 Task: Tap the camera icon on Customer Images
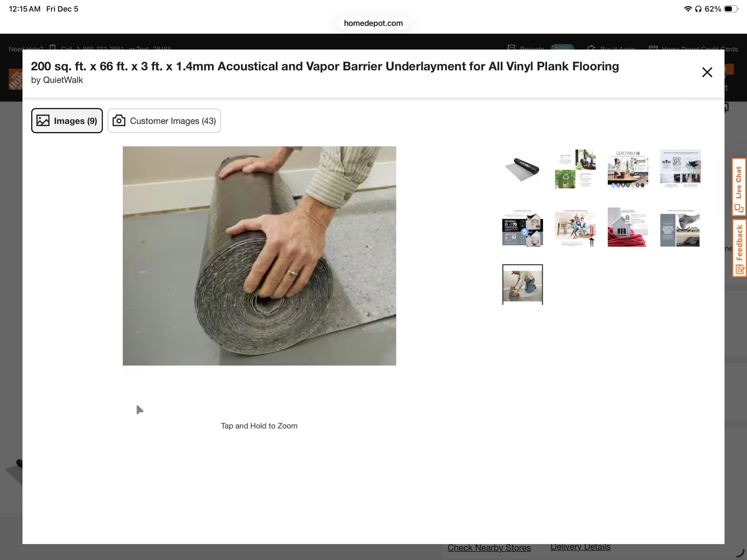point(119,121)
